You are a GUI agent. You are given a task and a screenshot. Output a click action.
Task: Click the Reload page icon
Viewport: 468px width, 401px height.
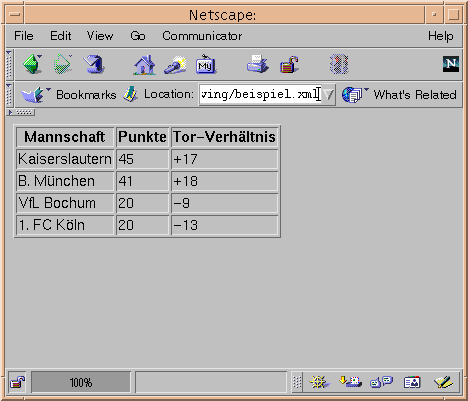(94, 64)
